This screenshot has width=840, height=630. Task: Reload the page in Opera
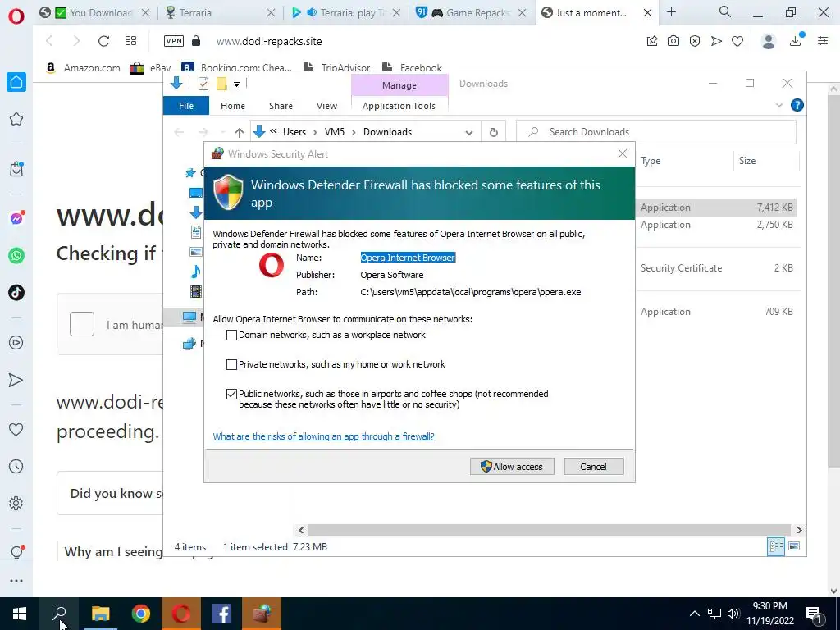tap(103, 41)
